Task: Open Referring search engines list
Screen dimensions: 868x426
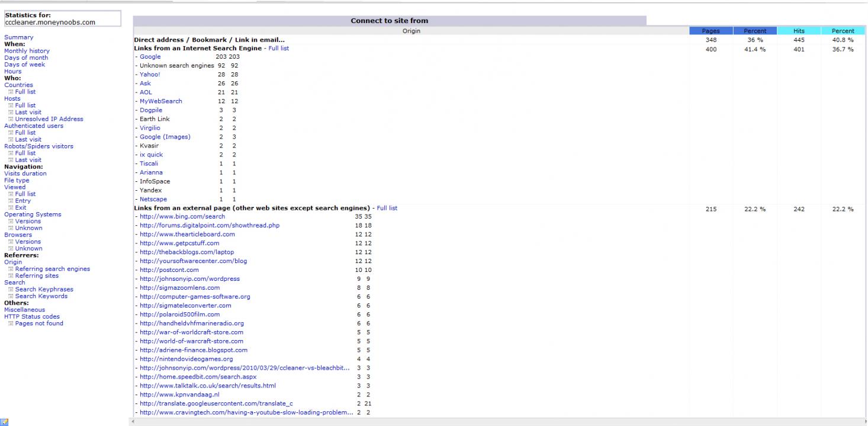Action: 53,269
